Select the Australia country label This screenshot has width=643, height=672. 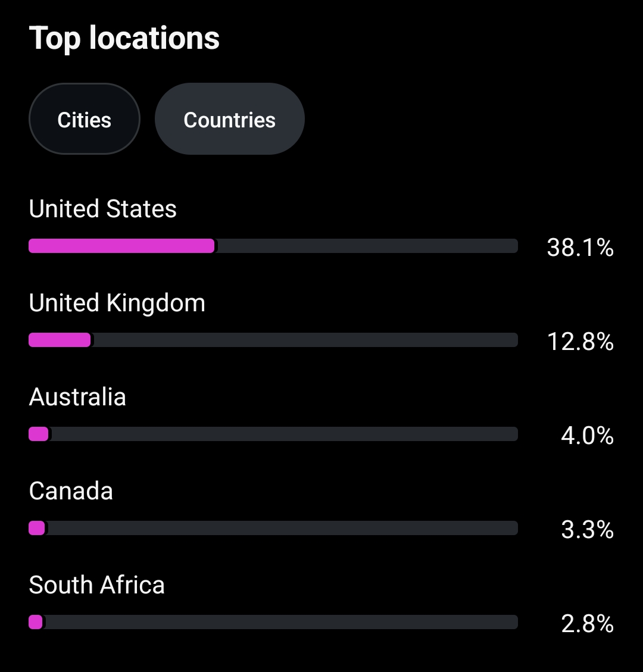[77, 398]
